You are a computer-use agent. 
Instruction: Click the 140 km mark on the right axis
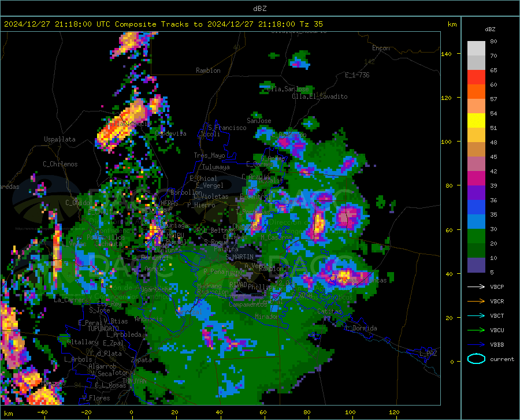446,54
